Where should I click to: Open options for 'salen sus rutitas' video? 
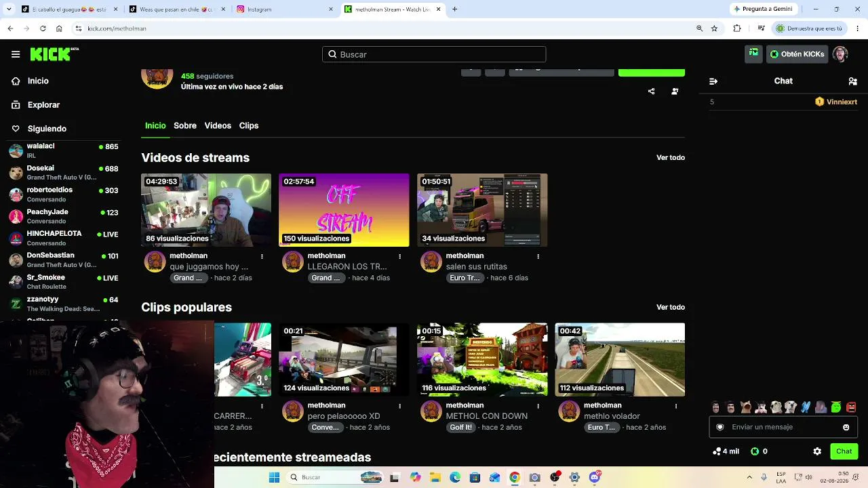point(538,256)
